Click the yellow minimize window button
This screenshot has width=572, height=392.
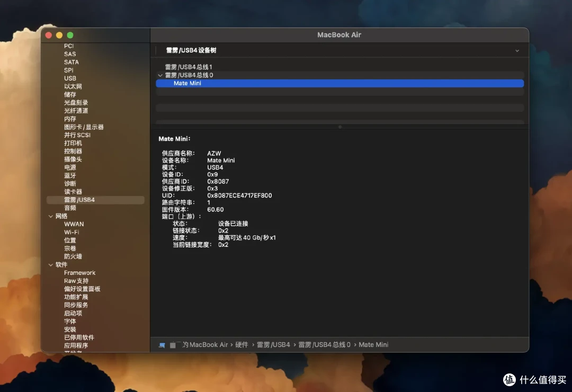(59, 35)
